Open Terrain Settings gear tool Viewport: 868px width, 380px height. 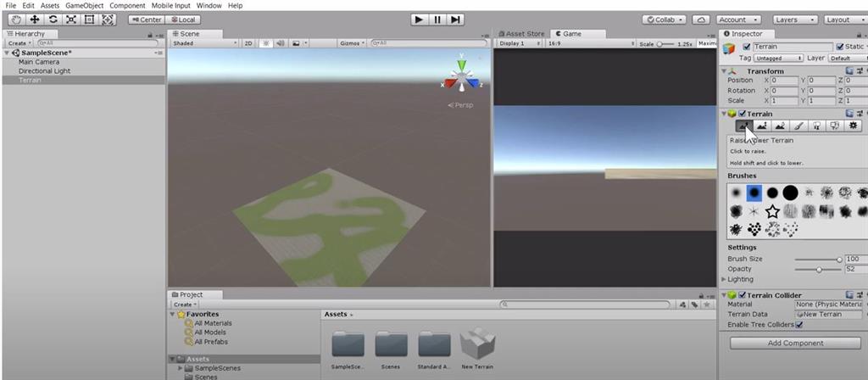[853, 126]
